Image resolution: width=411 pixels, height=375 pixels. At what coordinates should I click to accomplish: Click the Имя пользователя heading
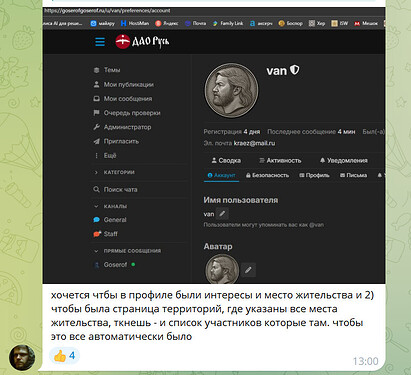click(x=241, y=200)
